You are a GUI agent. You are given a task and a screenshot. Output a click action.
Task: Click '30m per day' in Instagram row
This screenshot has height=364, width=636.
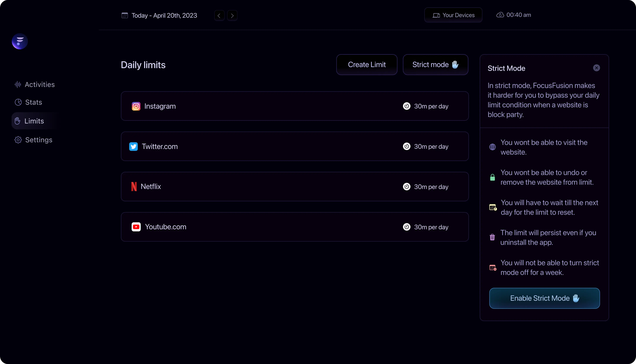coord(431,106)
